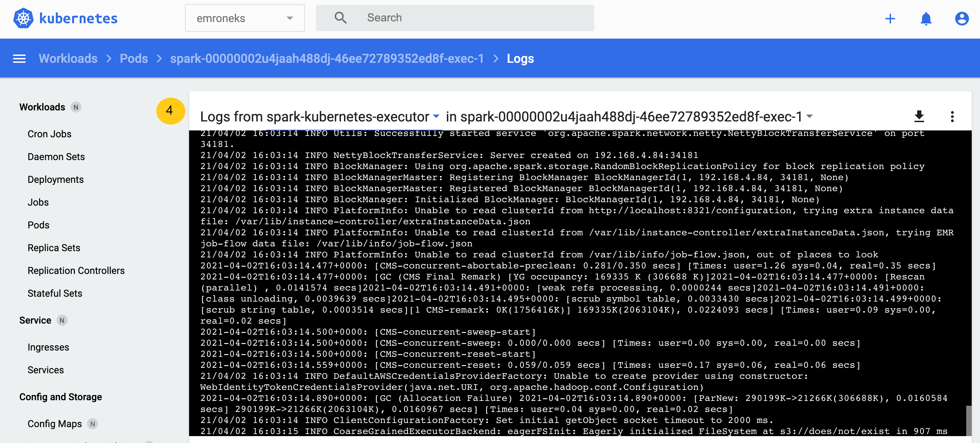Click the Kubernetes helm logo icon
Screen dimensions: 980x443
click(x=23, y=18)
